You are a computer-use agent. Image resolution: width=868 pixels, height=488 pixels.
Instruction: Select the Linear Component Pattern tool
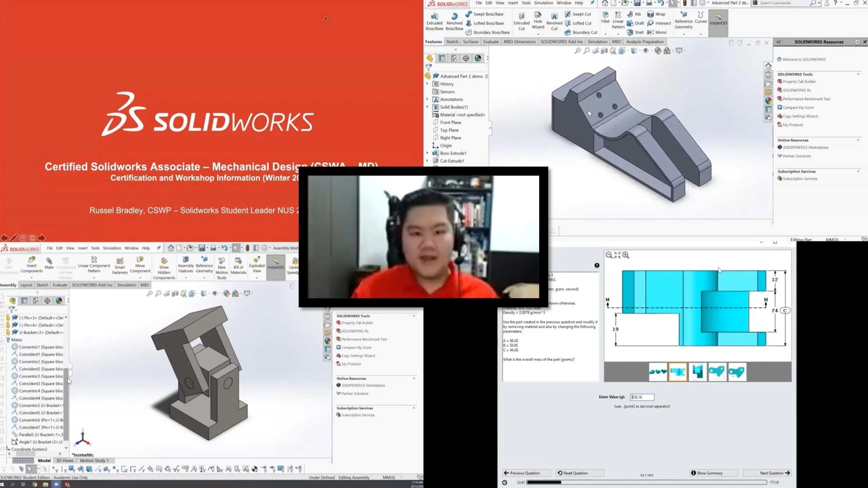(x=94, y=265)
